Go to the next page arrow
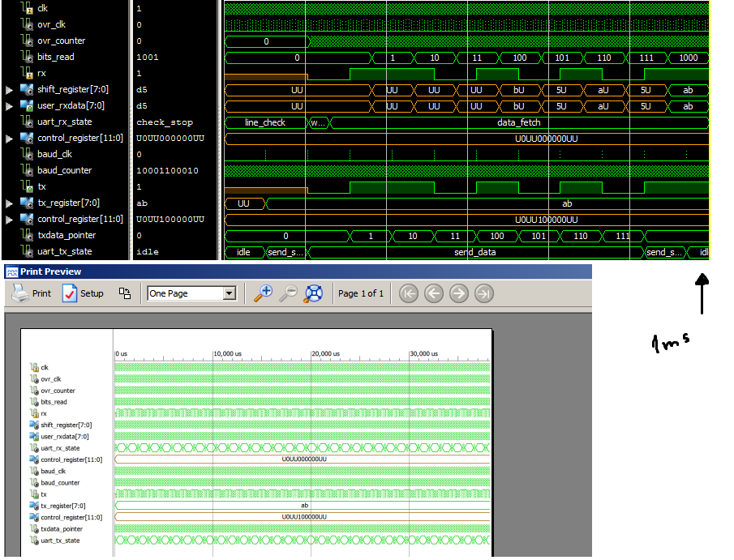 click(x=459, y=293)
